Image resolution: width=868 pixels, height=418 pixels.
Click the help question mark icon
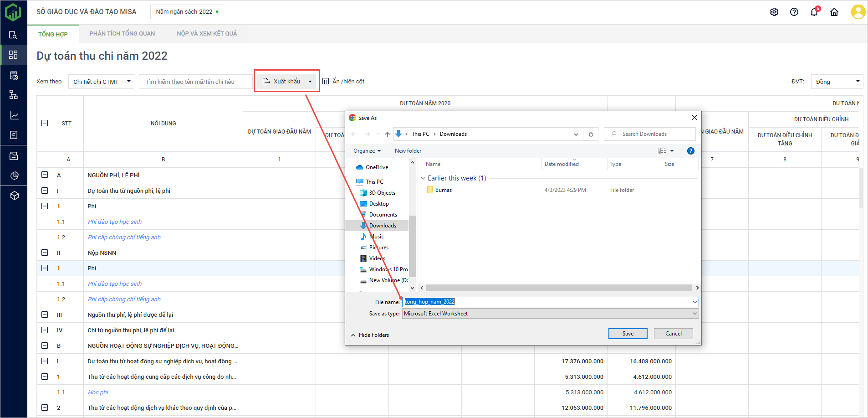tap(794, 12)
